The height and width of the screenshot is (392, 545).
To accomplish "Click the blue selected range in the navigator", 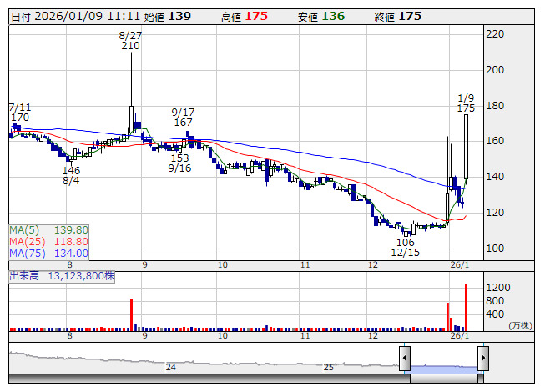I will click(443, 367).
